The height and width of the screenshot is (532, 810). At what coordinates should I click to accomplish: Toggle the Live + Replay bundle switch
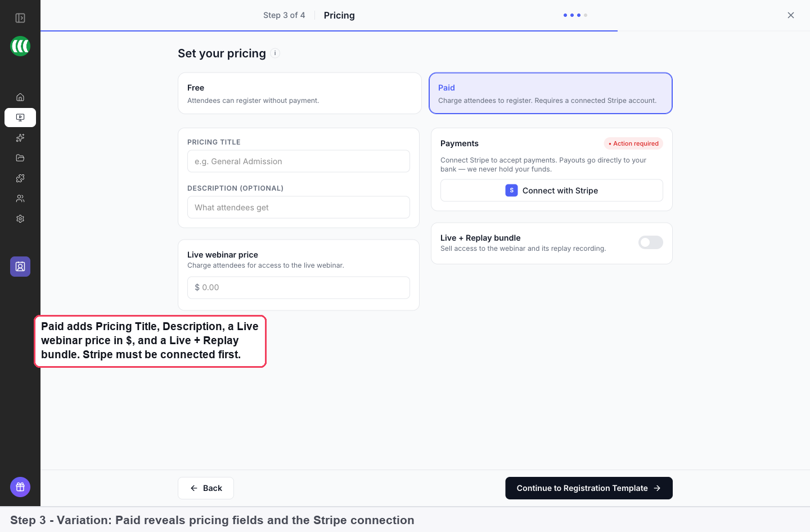[x=651, y=242]
